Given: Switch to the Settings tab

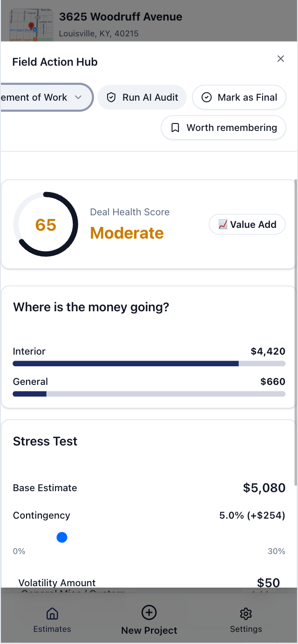Looking at the screenshot, I should (245, 620).
